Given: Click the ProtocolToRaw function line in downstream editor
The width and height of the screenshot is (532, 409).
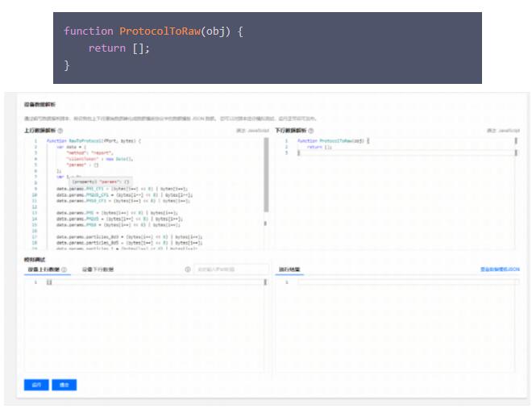Looking at the screenshot, I should point(330,141).
